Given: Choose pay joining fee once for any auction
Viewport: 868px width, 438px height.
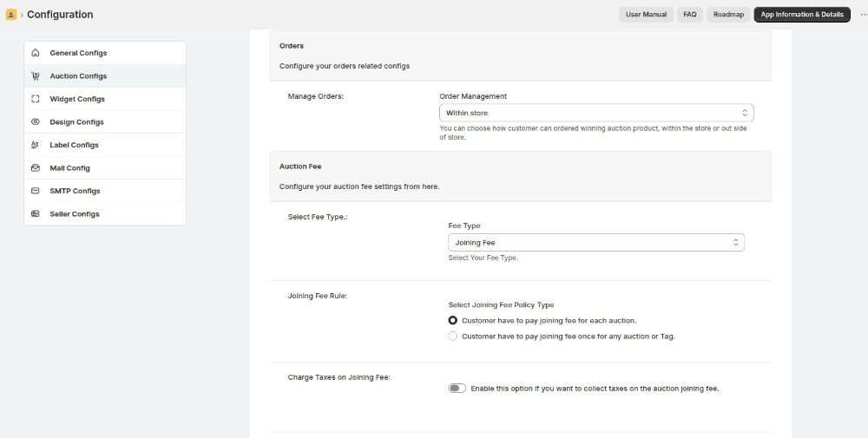Looking at the screenshot, I should coord(453,337).
